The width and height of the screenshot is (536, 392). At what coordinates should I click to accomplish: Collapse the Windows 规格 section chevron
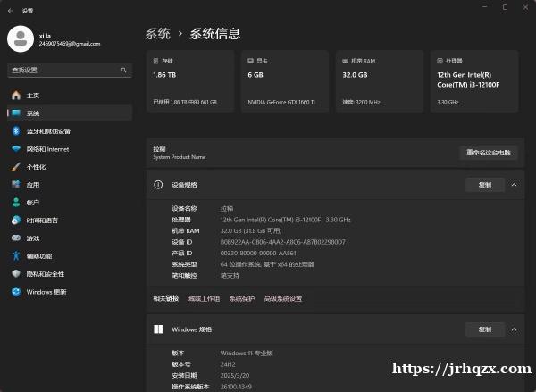(x=514, y=329)
